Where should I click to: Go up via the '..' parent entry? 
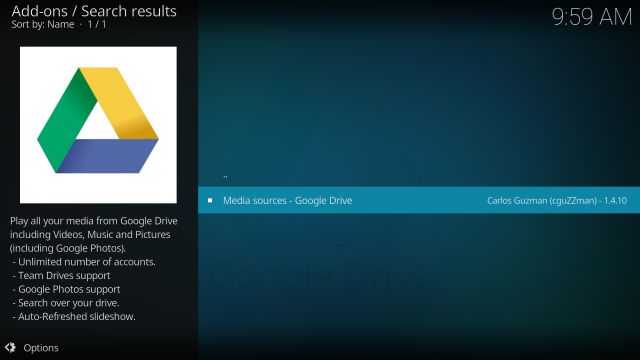pos(225,176)
